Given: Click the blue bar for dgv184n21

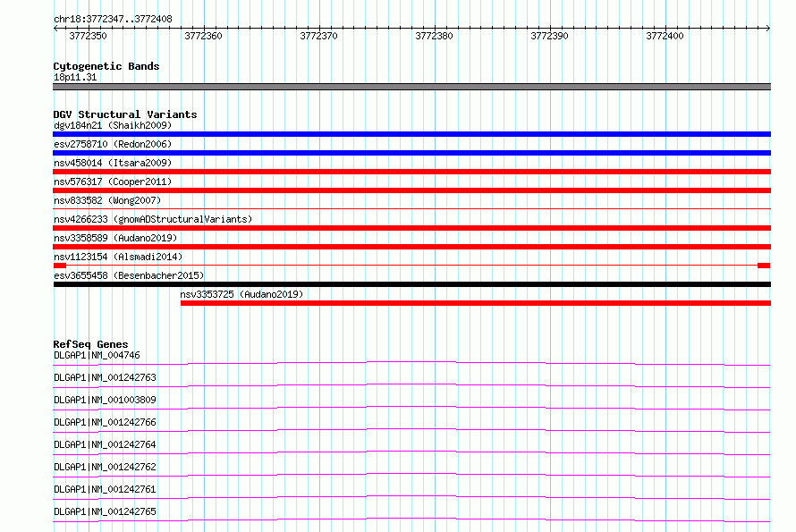Looking at the screenshot, I should pos(411,134).
